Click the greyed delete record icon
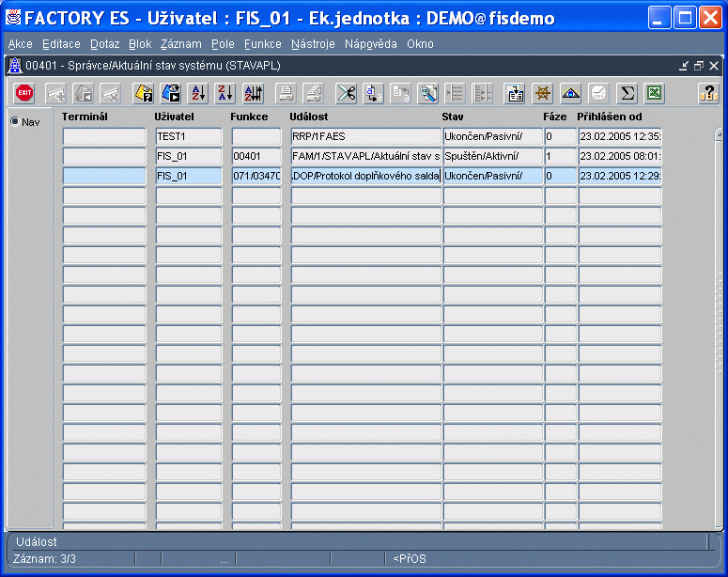This screenshot has width=728, height=577. (x=111, y=93)
